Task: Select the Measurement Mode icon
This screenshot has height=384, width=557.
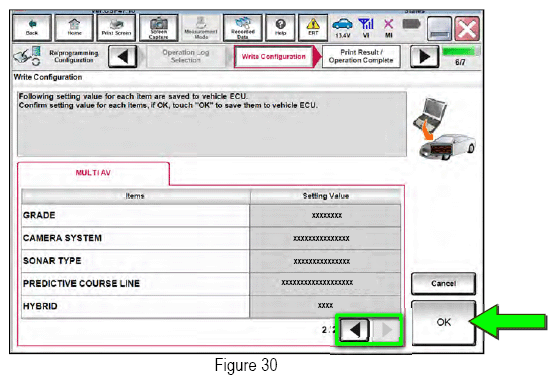Action: [201, 28]
